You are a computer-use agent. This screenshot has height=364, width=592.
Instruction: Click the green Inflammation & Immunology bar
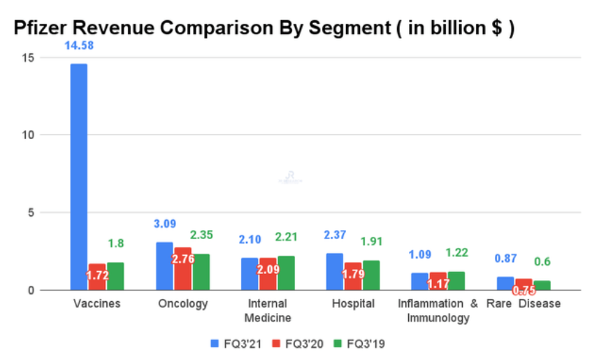coord(456,281)
